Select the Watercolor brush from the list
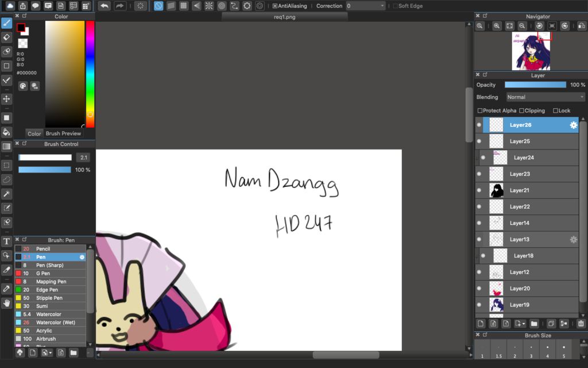 point(49,315)
